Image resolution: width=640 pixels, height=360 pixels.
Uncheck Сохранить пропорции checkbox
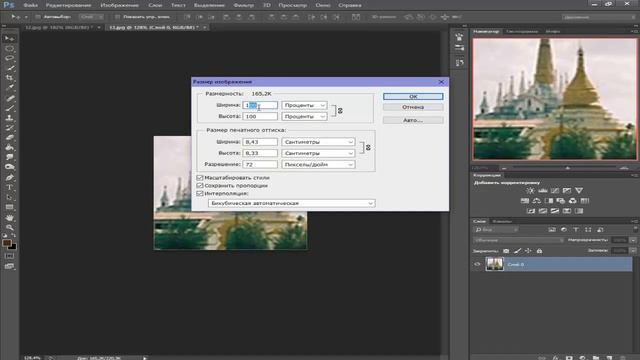[200, 186]
